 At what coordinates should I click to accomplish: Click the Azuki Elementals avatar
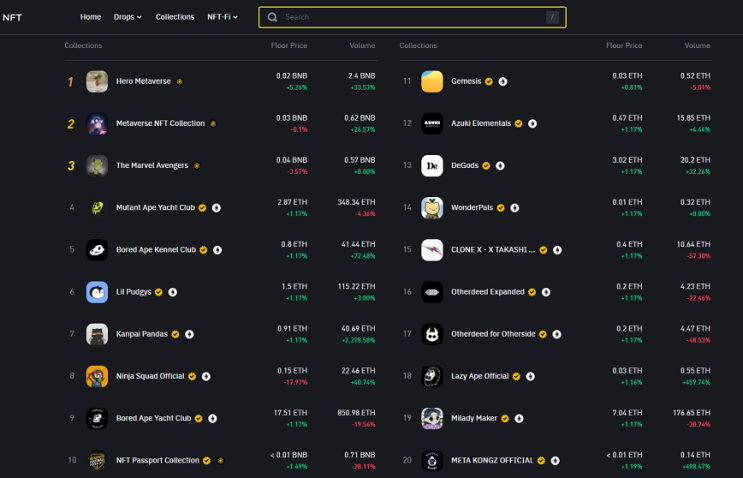point(432,124)
